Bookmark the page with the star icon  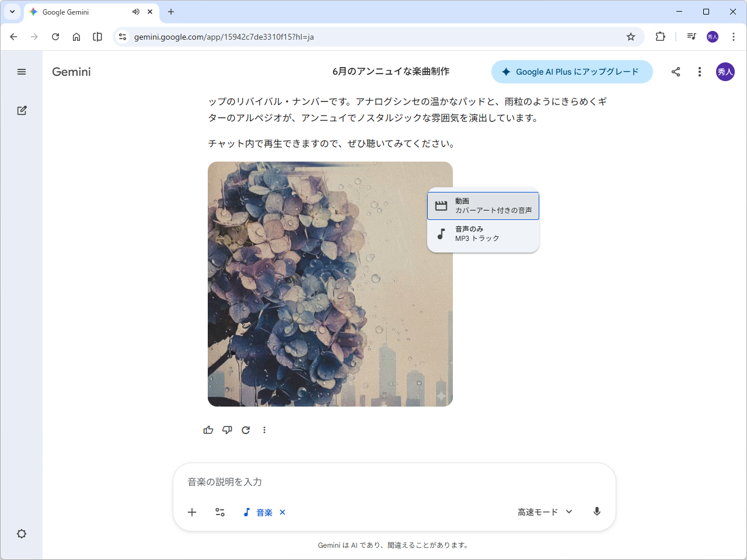coord(630,36)
